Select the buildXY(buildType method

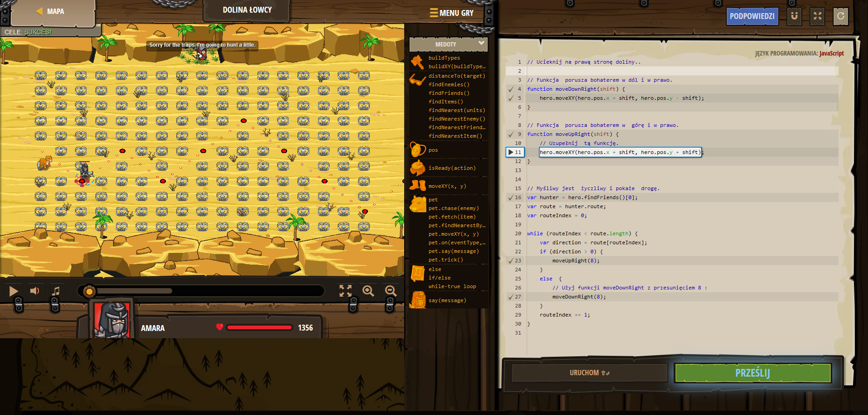coord(457,66)
